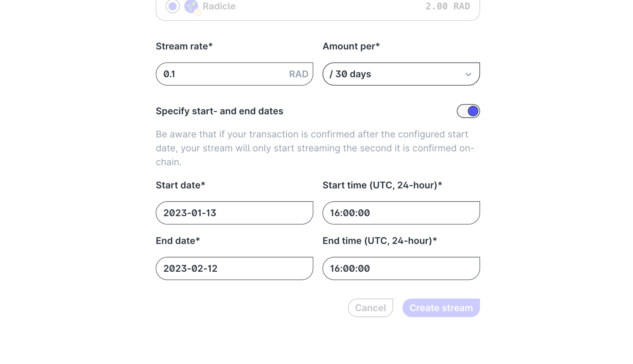633x364 pixels.
Task: Select the Radicle token radio button
Action: 173,6
